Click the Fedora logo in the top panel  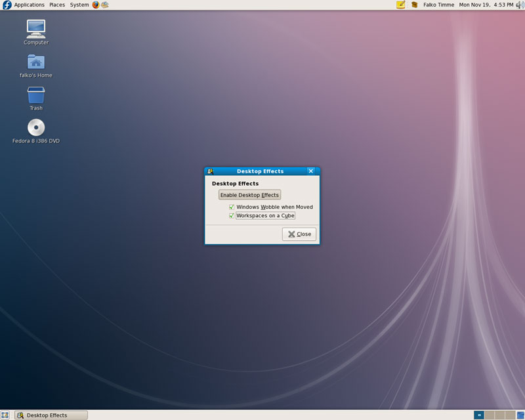tap(7, 5)
